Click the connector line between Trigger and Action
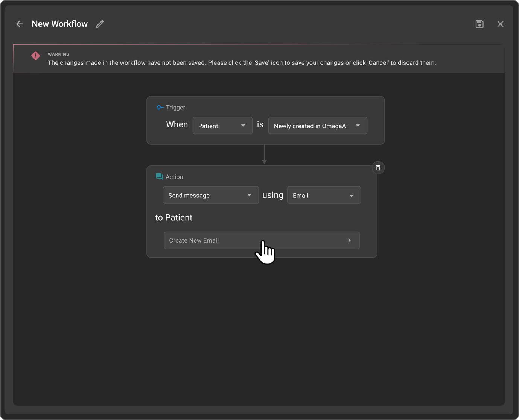The width and height of the screenshot is (519, 420). pyautogui.click(x=265, y=154)
